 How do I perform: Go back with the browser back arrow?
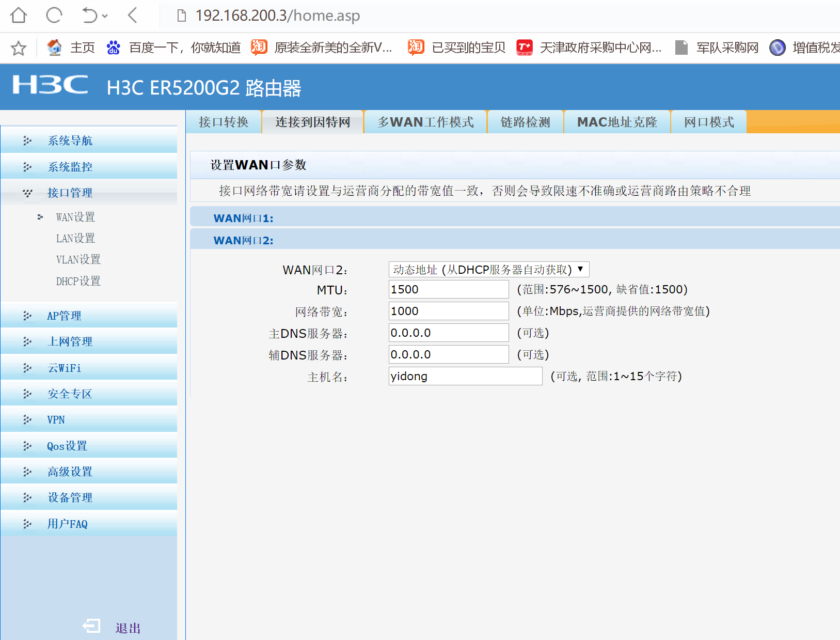133,15
